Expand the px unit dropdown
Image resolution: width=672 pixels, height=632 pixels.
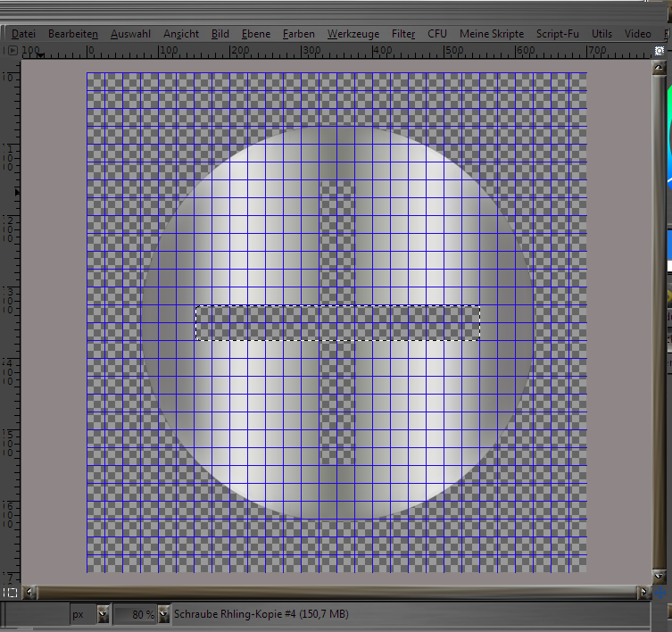103,614
